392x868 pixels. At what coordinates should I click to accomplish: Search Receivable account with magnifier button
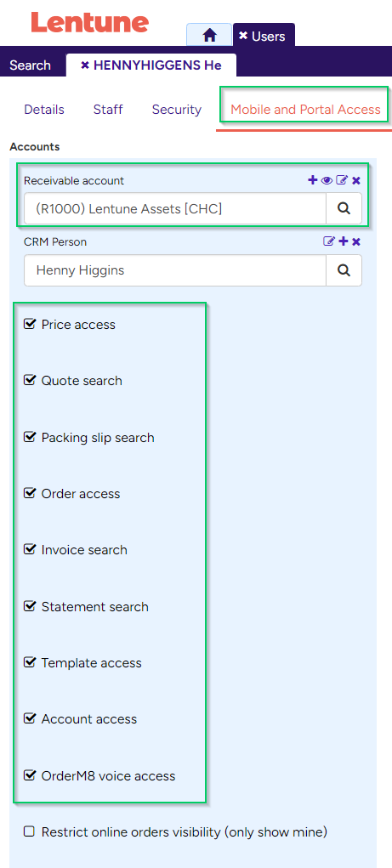pyautogui.click(x=344, y=208)
